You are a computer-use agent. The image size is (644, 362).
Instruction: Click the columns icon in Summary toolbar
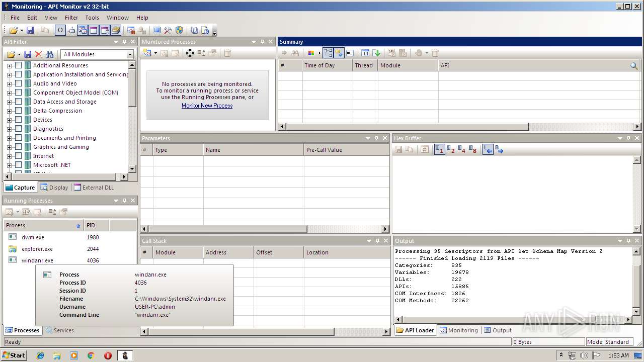(365, 53)
